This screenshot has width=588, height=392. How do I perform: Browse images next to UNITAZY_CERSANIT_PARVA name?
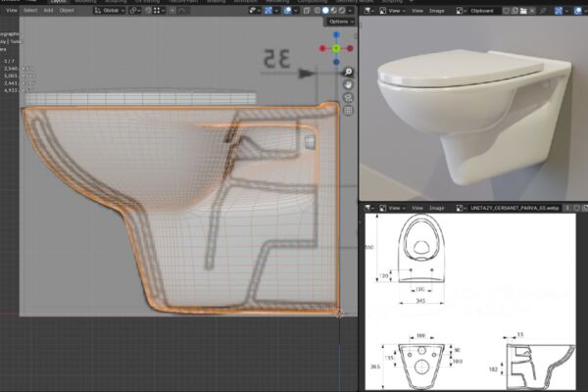[460, 208]
